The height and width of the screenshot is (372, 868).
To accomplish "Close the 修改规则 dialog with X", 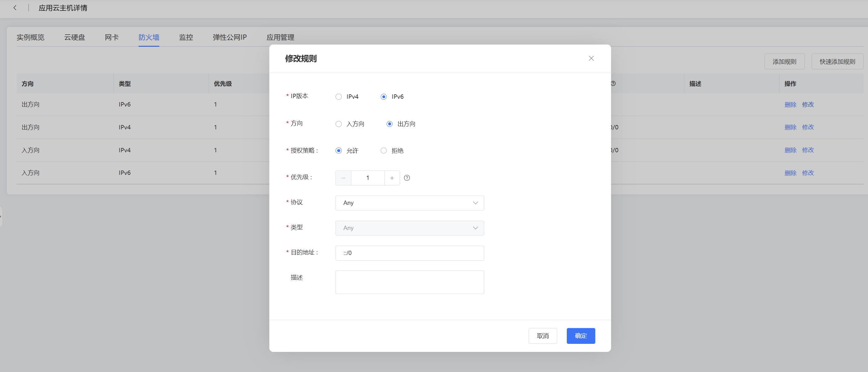I will point(591,58).
